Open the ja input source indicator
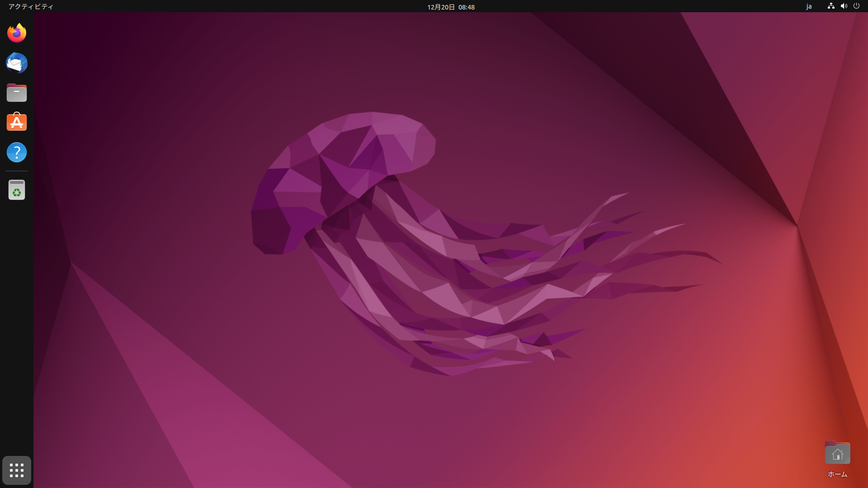Viewport: 868px width, 488px height. (809, 6)
